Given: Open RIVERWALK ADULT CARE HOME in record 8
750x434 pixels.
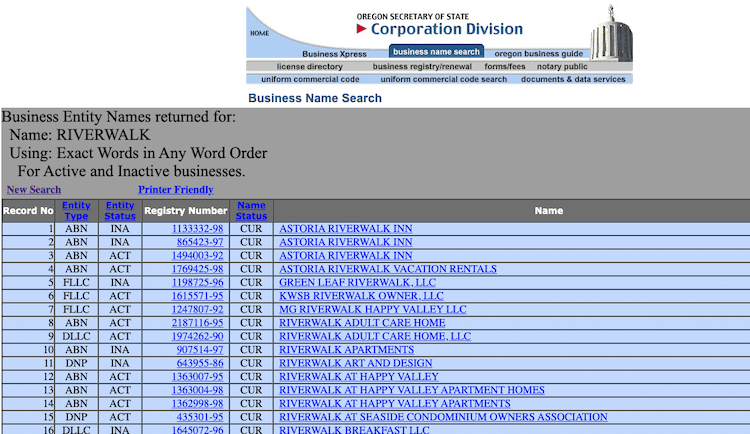Looking at the screenshot, I should coord(363,323).
